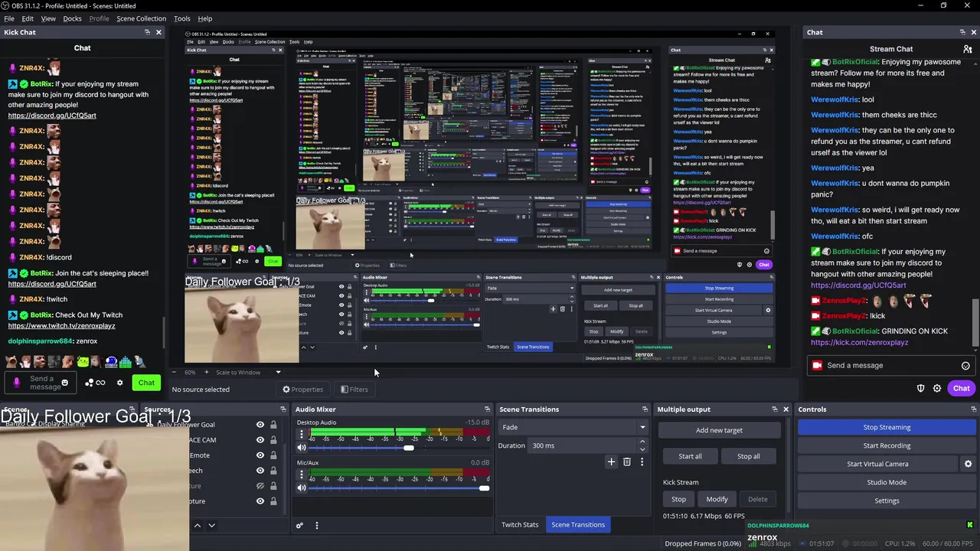Float the Kick Chat dock
980x551 pixels.
(147, 32)
